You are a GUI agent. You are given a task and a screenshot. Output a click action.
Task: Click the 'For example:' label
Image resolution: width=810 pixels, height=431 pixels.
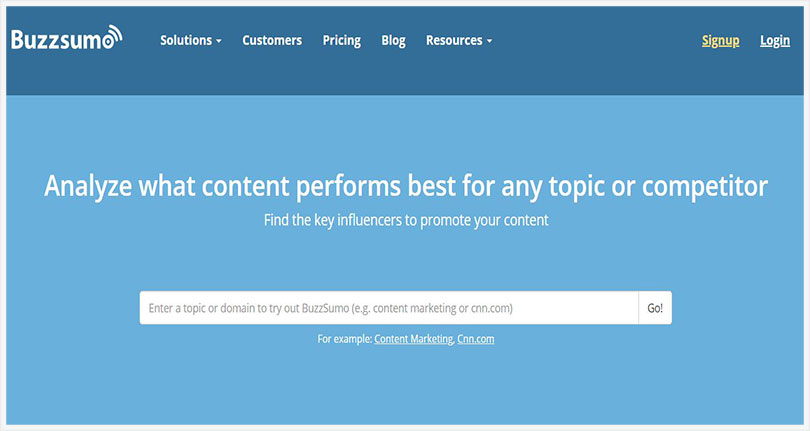tap(345, 339)
